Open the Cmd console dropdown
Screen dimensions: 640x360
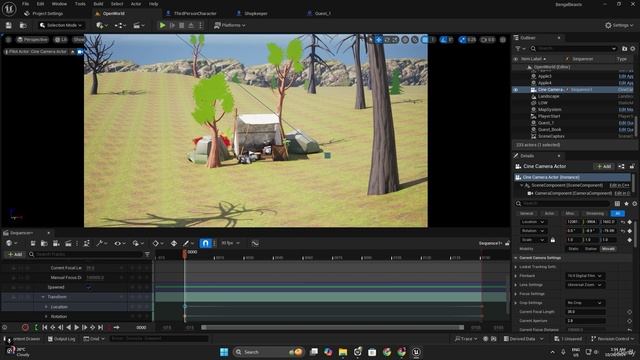(94, 339)
